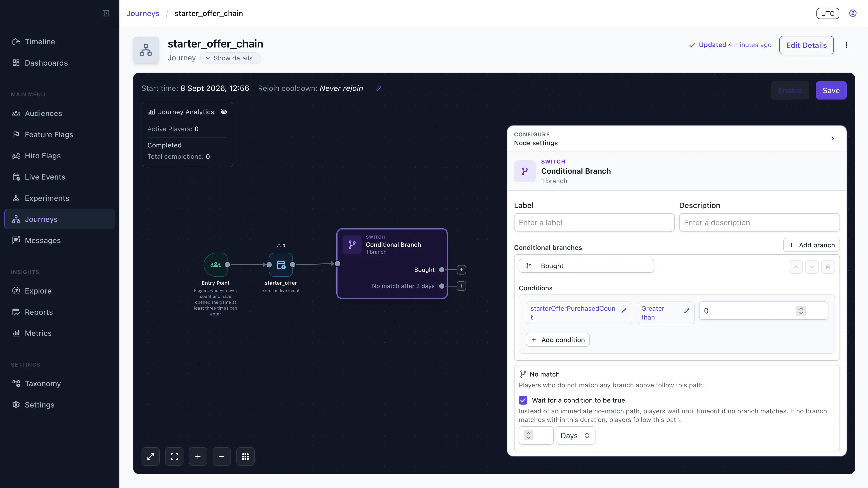Viewport: 868px width, 488px height.
Task: Open Dashboards from the sidebar
Action: point(60,63)
